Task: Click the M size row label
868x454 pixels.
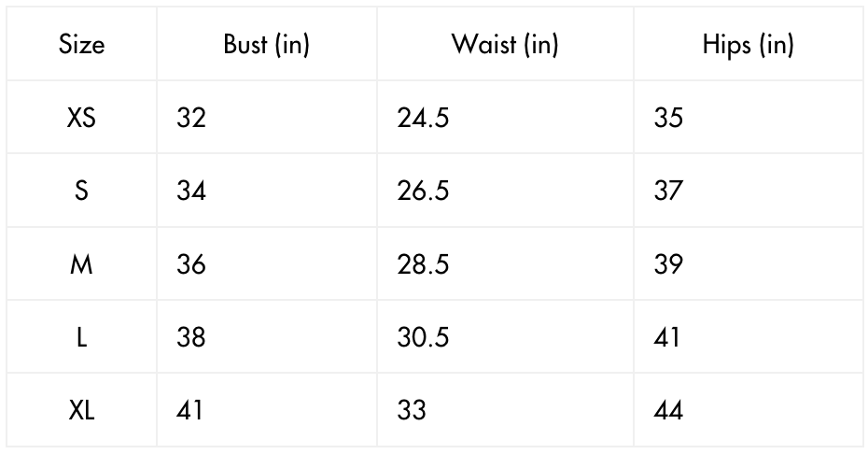Action: 82,264
